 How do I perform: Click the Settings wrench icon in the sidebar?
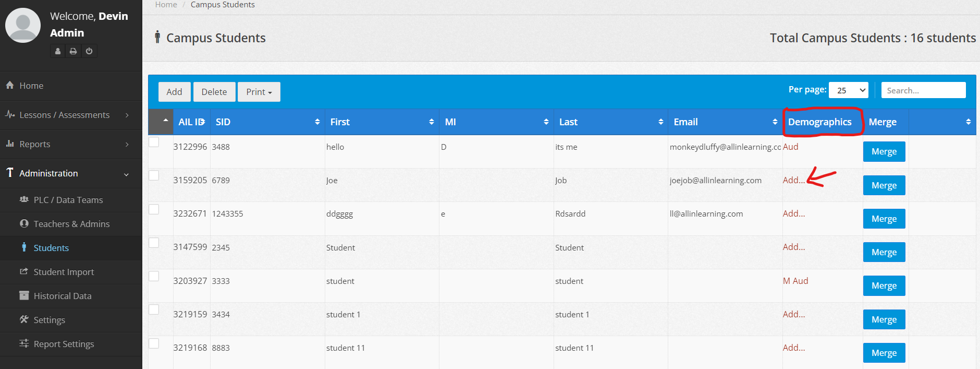(x=24, y=319)
